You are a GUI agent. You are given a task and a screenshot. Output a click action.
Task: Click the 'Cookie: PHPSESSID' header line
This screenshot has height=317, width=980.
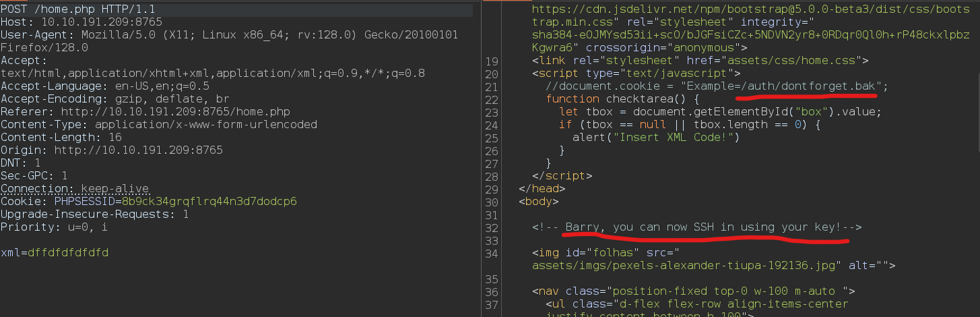point(149,202)
